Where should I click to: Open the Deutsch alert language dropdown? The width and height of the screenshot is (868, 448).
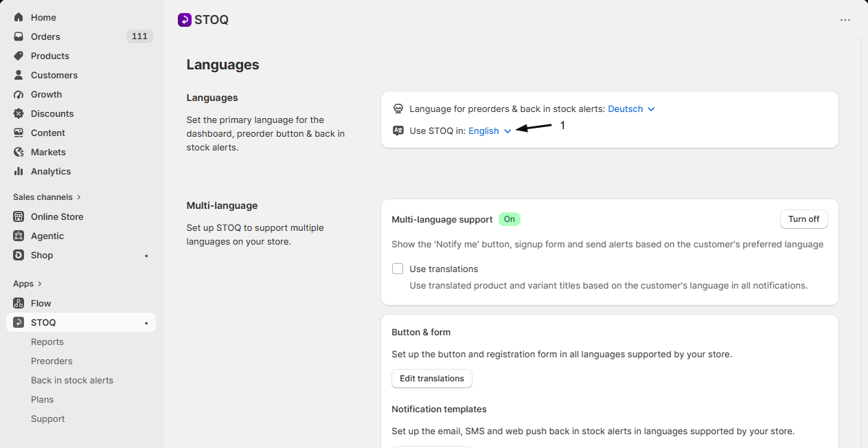(632, 109)
